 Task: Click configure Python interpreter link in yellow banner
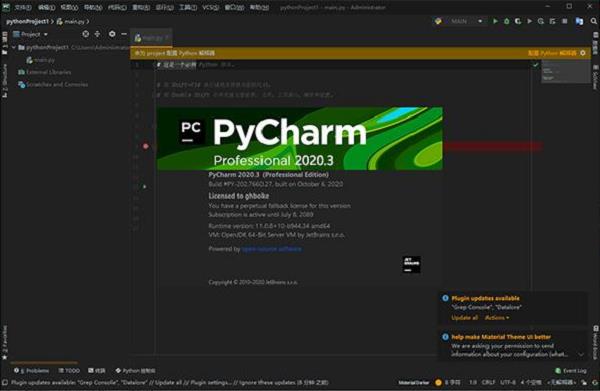(x=552, y=53)
